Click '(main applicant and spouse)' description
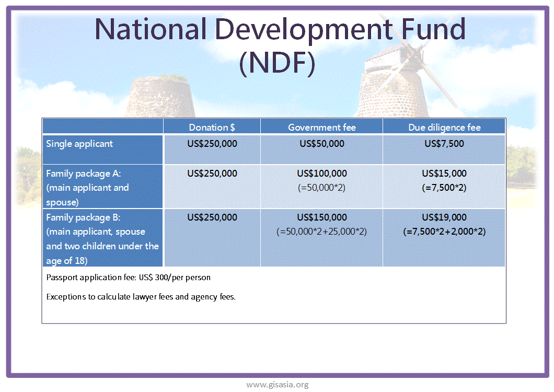The width and height of the screenshot is (554, 392). point(87,195)
